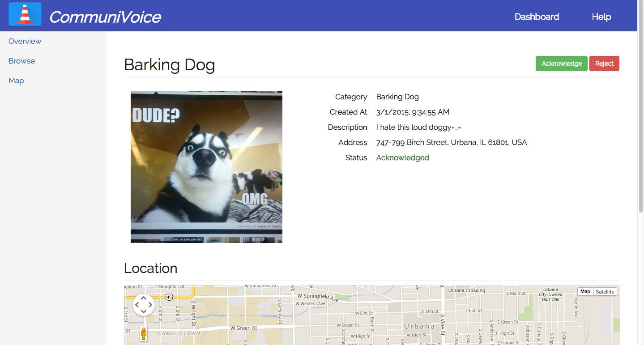
Task: Open the Browse sidebar link
Action: coord(21,61)
